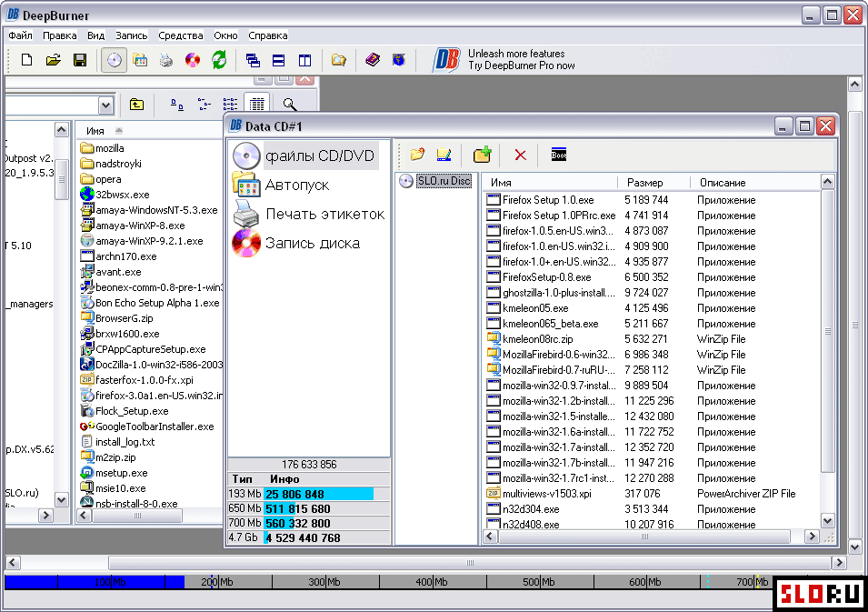Screen dimensions: 868x612
Task: Open the Файл menu
Action: [x=21, y=35]
